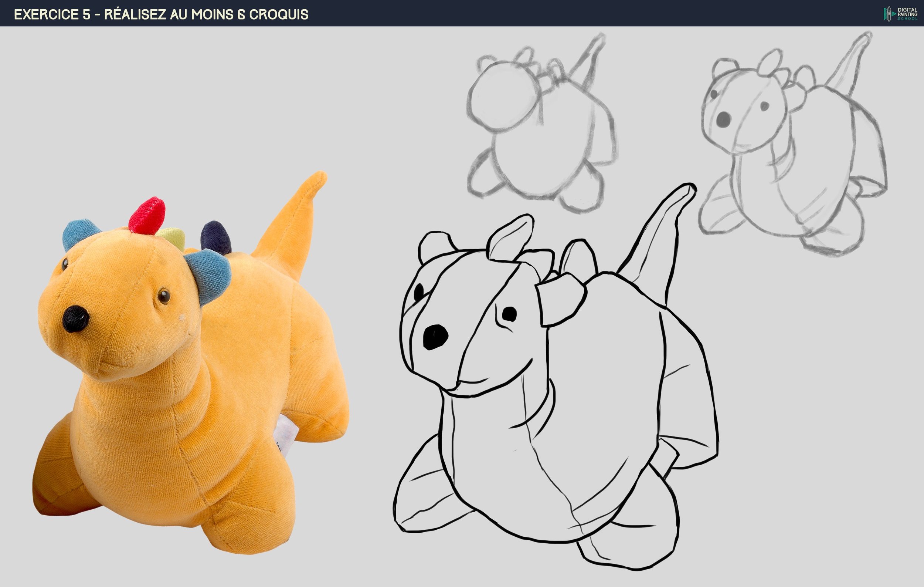Click the filled black nose in ink drawing
This screenshot has height=587, width=924.
tap(435, 337)
